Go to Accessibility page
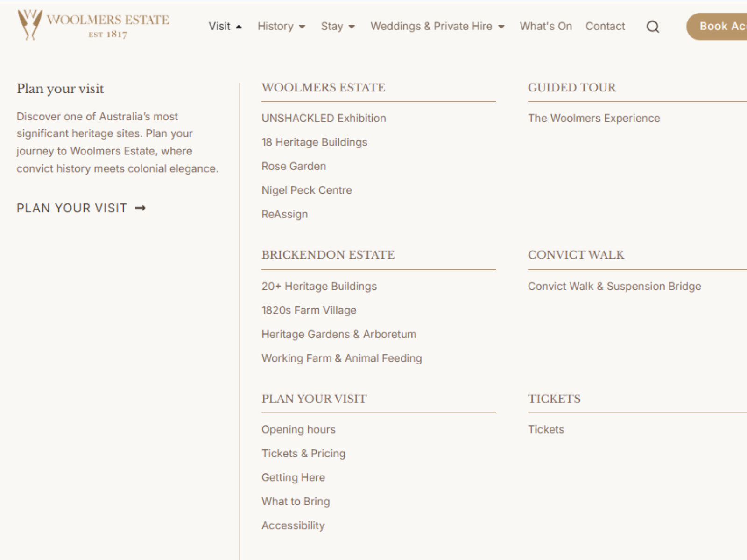This screenshot has width=747, height=560. (293, 525)
